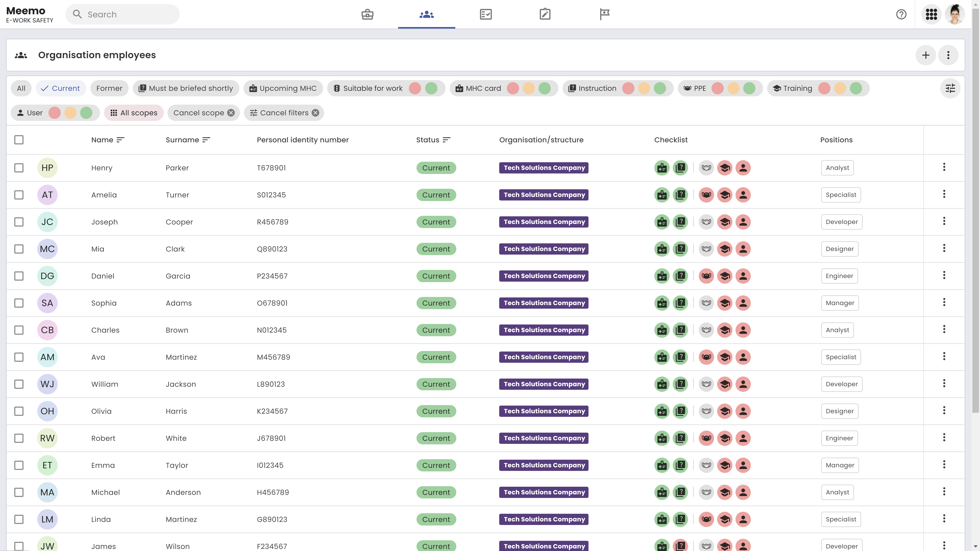Open the briefcase navigation tab
Viewport: 980px width, 551px height.
click(x=367, y=14)
